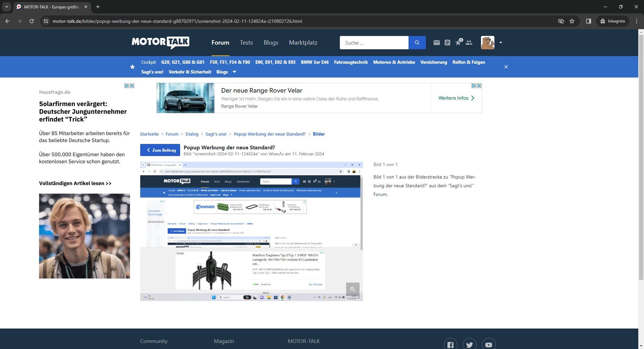Close the MOTOR-TALK browser tab
Screen dimensions: 644x349
pos(86,7)
